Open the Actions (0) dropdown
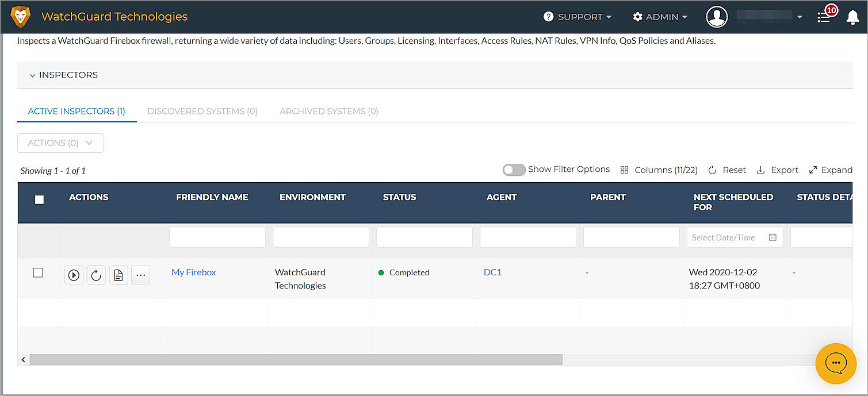This screenshot has width=868, height=396. click(60, 143)
